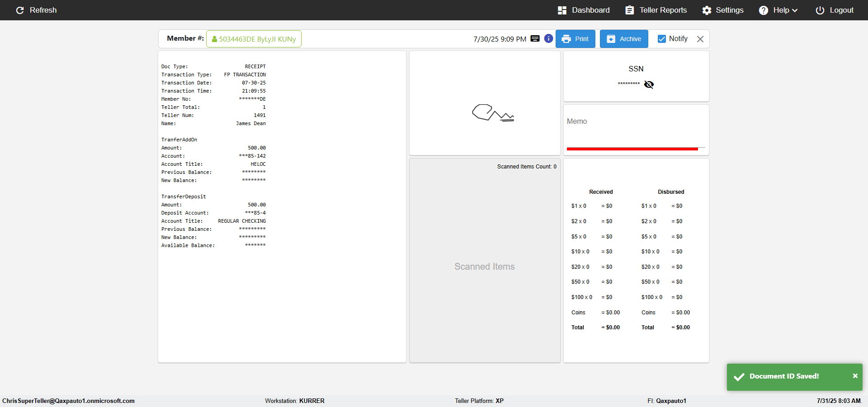868x407 pixels.
Task: Click the signature image thumbnail
Action: [x=493, y=112]
